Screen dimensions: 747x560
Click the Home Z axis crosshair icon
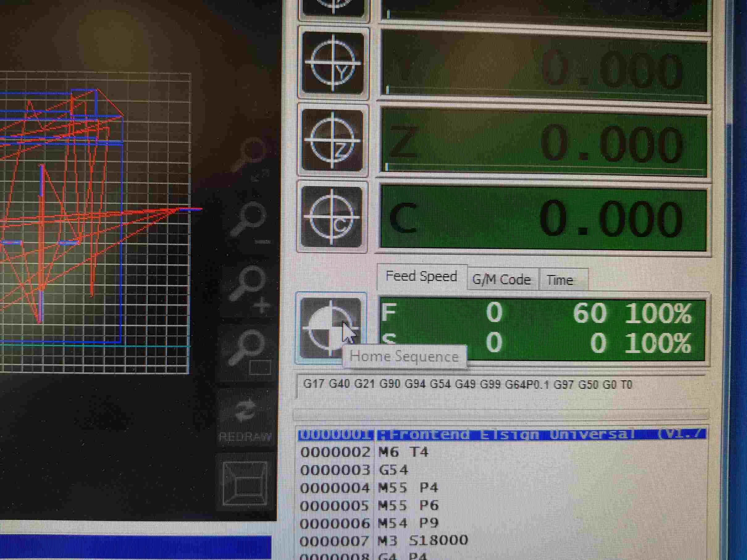point(332,140)
